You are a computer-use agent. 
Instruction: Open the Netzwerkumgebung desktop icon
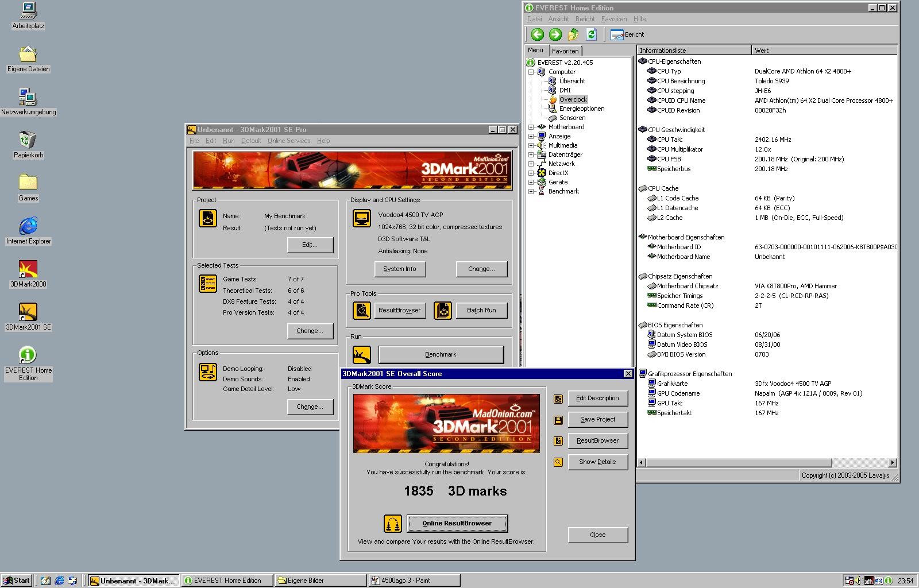point(28,102)
